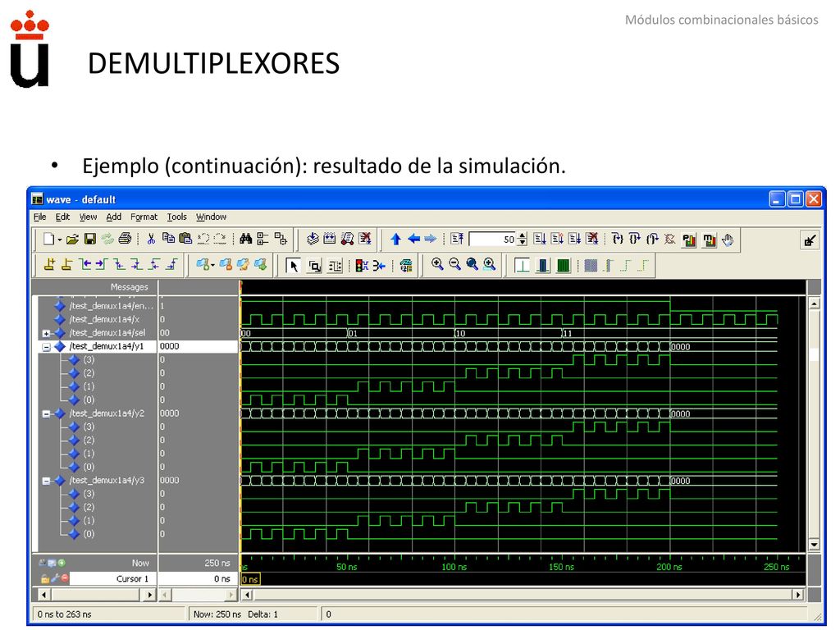
Task: Zoom out with the magnifier minus icon
Action: (454, 264)
